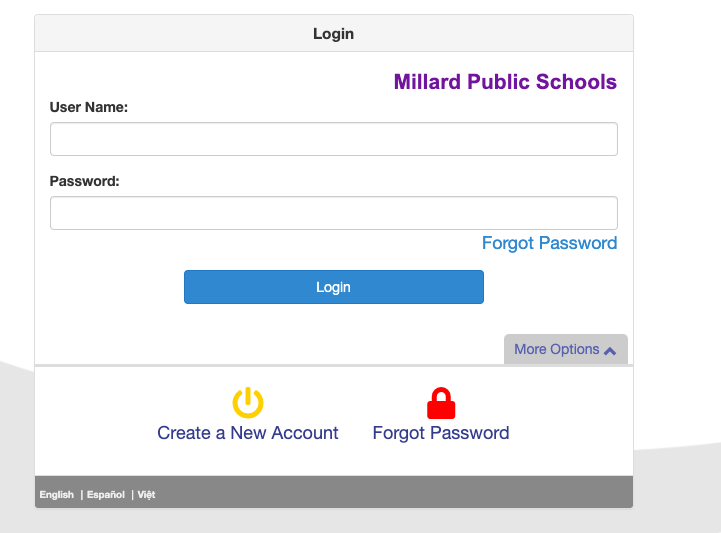Select Forgot Password link below password field
The width and height of the screenshot is (721, 533).
(549, 243)
